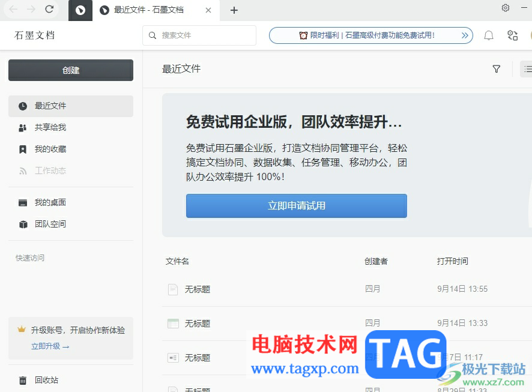Click the 立即升级 link
This screenshot has height=392, width=532.
point(50,346)
